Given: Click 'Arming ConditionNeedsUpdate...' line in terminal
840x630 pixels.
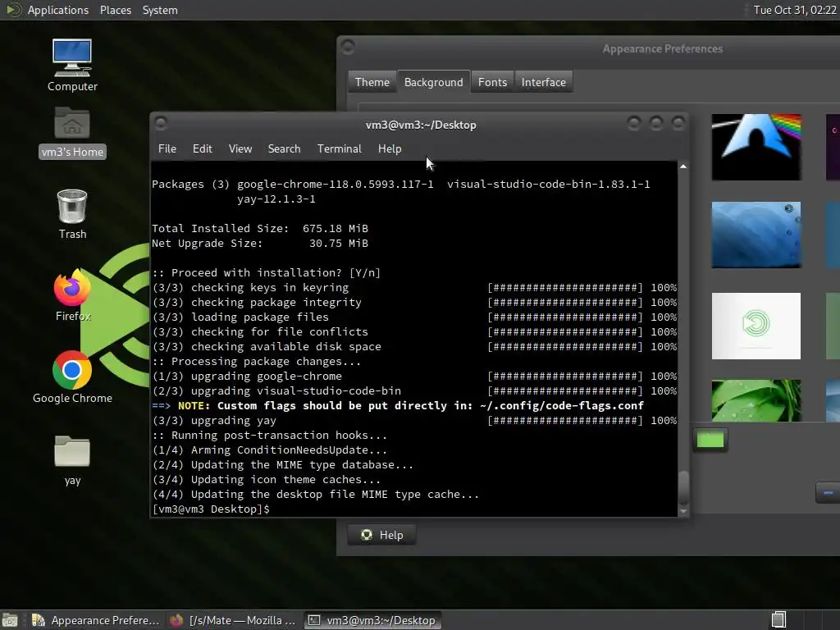Looking at the screenshot, I should 289,450.
